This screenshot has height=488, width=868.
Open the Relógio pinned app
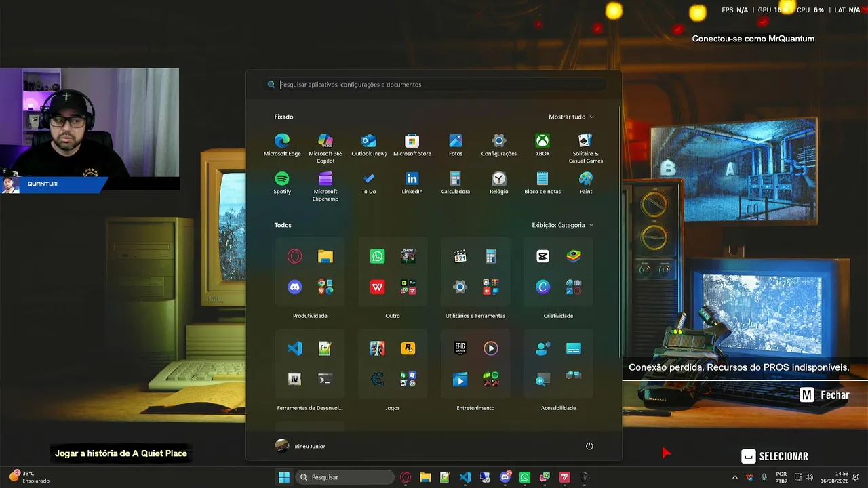click(x=499, y=182)
